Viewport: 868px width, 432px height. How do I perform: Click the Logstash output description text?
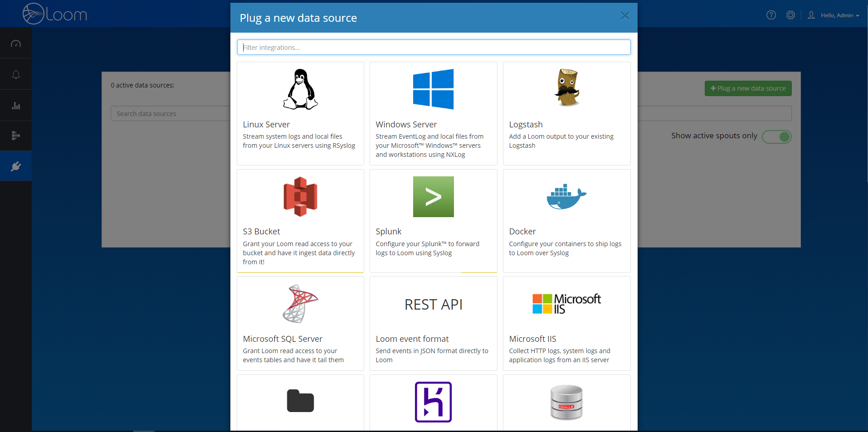[561, 141]
